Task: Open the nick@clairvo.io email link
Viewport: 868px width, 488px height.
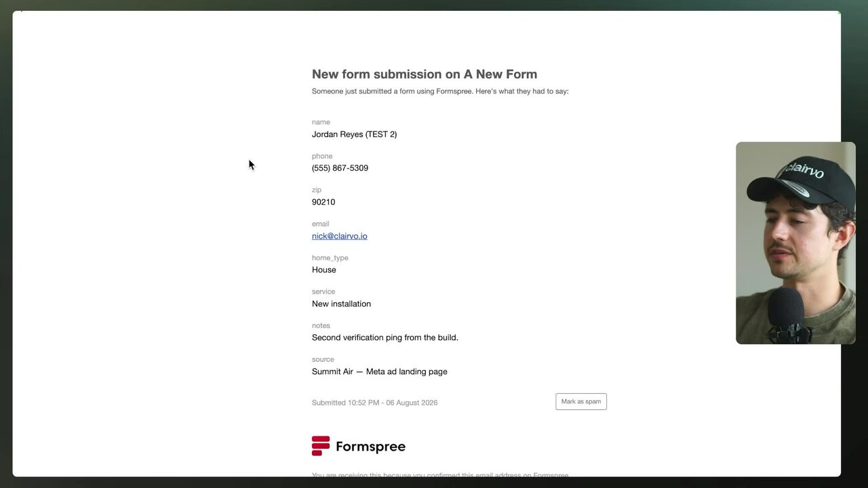Action: (340, 236)
